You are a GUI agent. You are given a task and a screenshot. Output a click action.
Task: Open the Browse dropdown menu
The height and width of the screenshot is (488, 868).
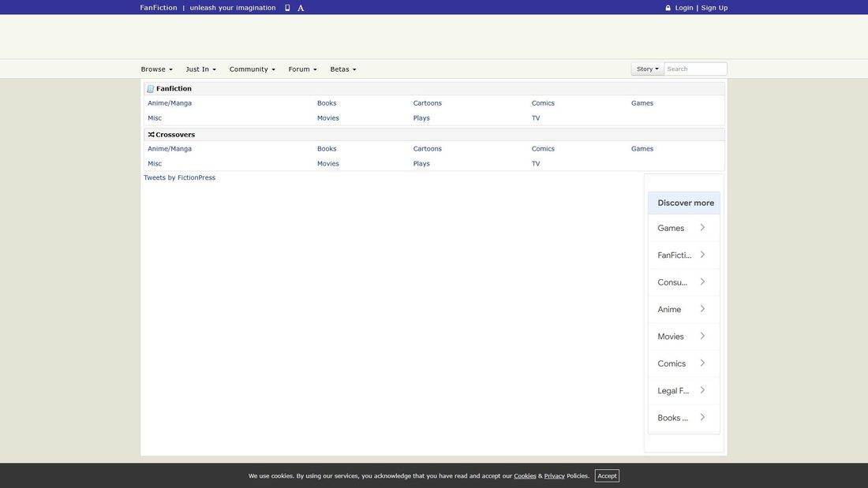(157, 69)
